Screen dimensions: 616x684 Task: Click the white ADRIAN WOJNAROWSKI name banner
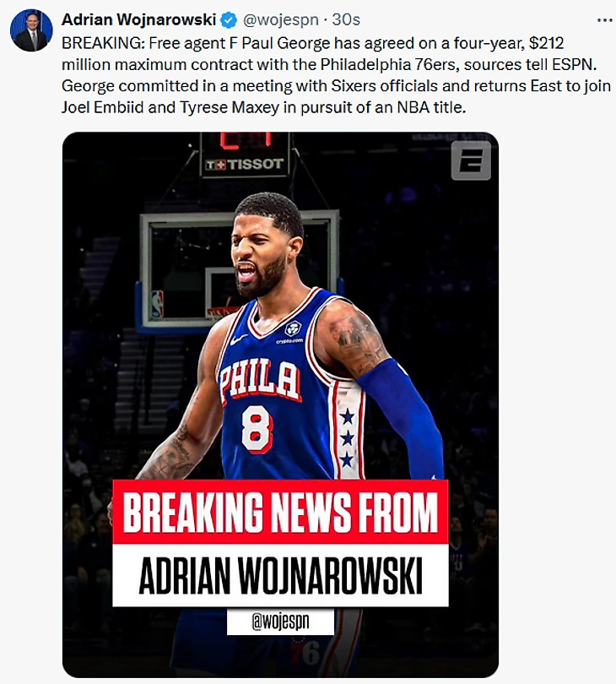click(280, 575)
